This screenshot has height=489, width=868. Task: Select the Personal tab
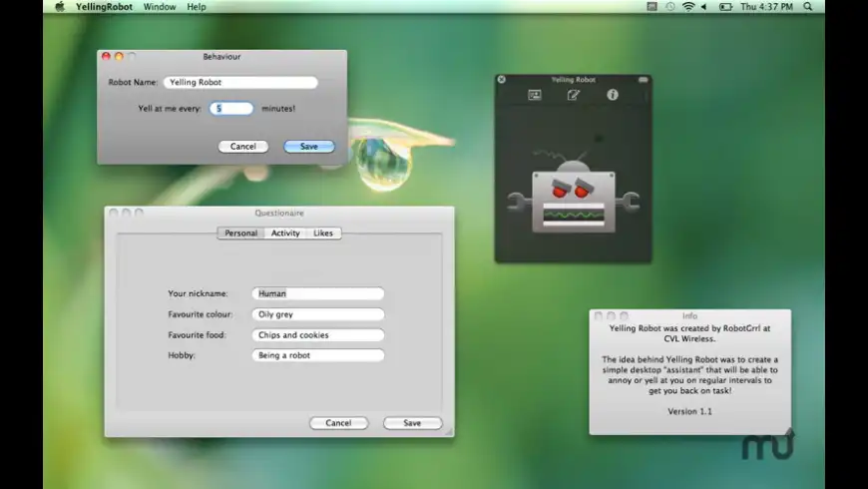tap(240, 234)
